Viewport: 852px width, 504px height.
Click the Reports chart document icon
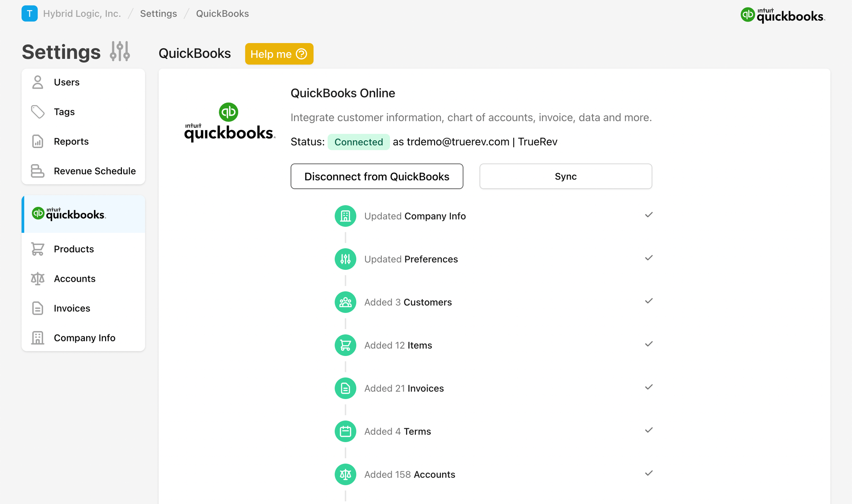click(37, 141)
